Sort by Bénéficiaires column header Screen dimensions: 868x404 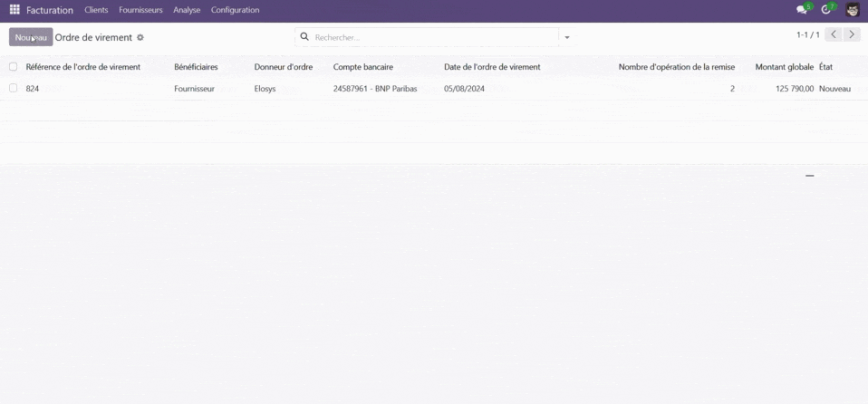(196, 67)
